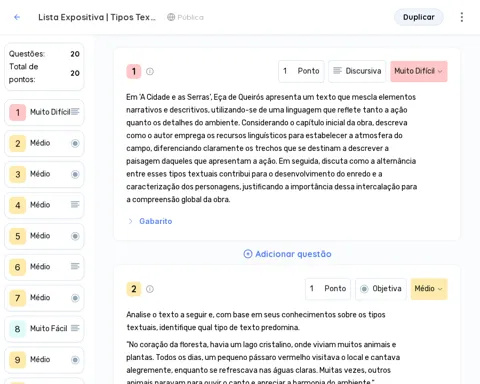Open the Muito Difícil difficulty dropdown
This screenshot has width=480, height=384.
[419, 71]
